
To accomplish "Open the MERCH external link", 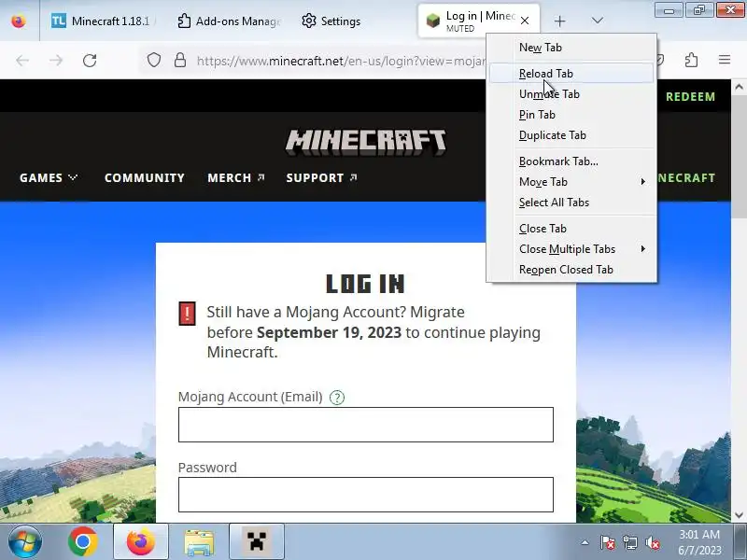I will (236, 177).
